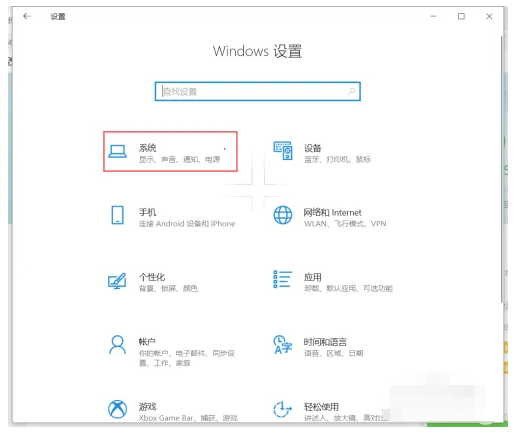Click WLAN、飞行模式、VPN description text
Image resolution: width=516 pixels, height=434 pixels.
click(x=345, y=224)
